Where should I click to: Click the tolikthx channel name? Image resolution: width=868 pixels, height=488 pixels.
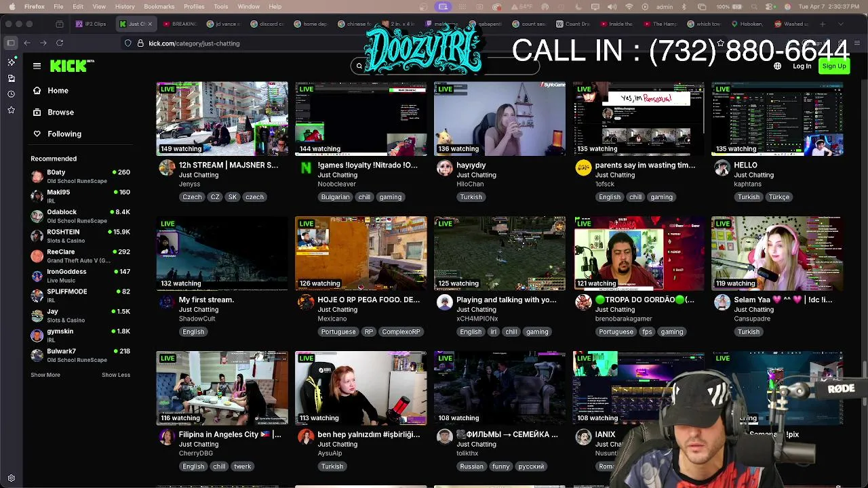pos(467,453)
